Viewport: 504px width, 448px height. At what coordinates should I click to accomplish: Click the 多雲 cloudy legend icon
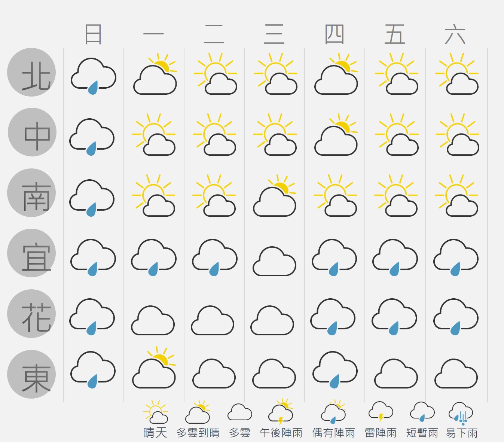pyautogui.click(x=239, y=412)
